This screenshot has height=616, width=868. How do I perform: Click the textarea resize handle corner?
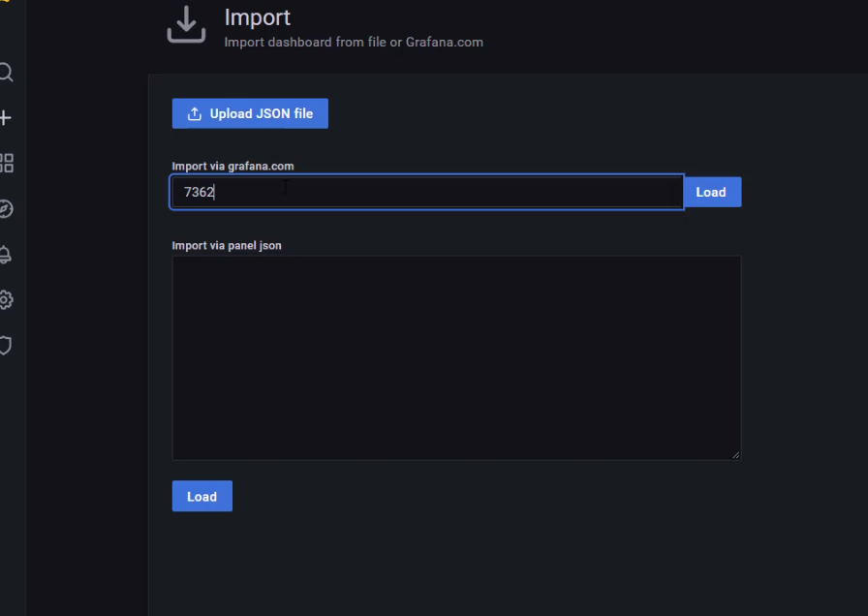tap(735, 454)
